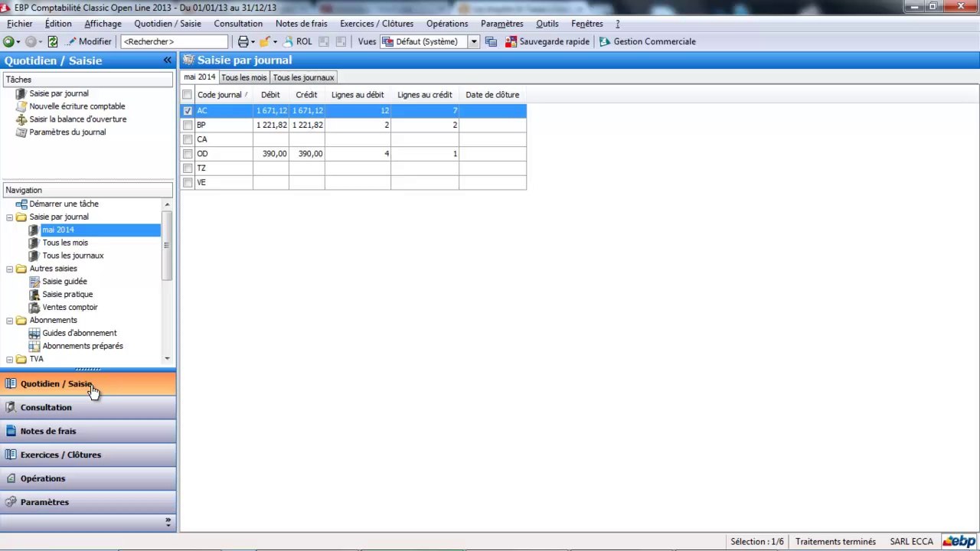Click the Saisir la balance d'ouverture icon

tap(21, 119)
